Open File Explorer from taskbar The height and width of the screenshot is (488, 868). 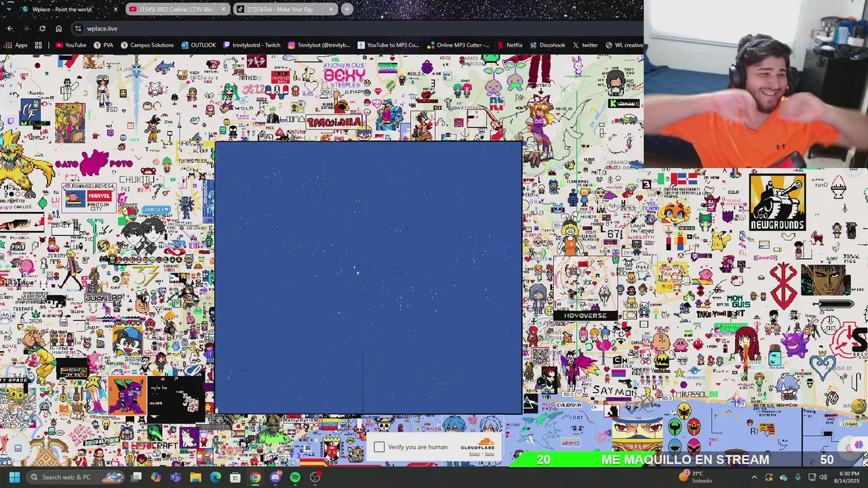[x=195, y=477]
